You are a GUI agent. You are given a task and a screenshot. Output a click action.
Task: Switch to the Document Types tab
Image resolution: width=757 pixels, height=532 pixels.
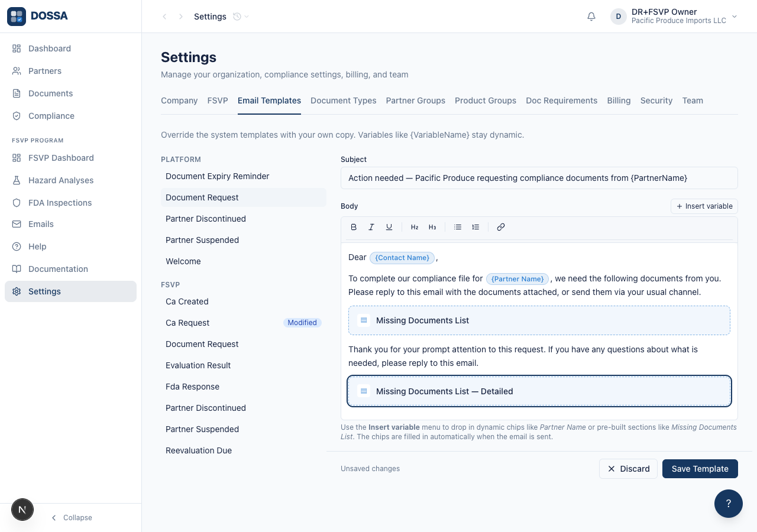(344, 100)
